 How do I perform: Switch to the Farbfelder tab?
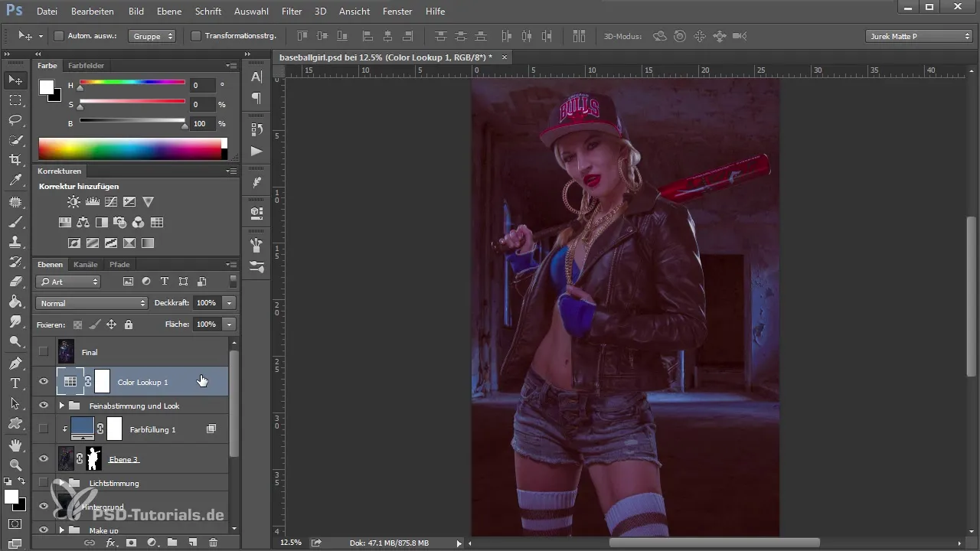pyautogui.click(x=86, y=66)
